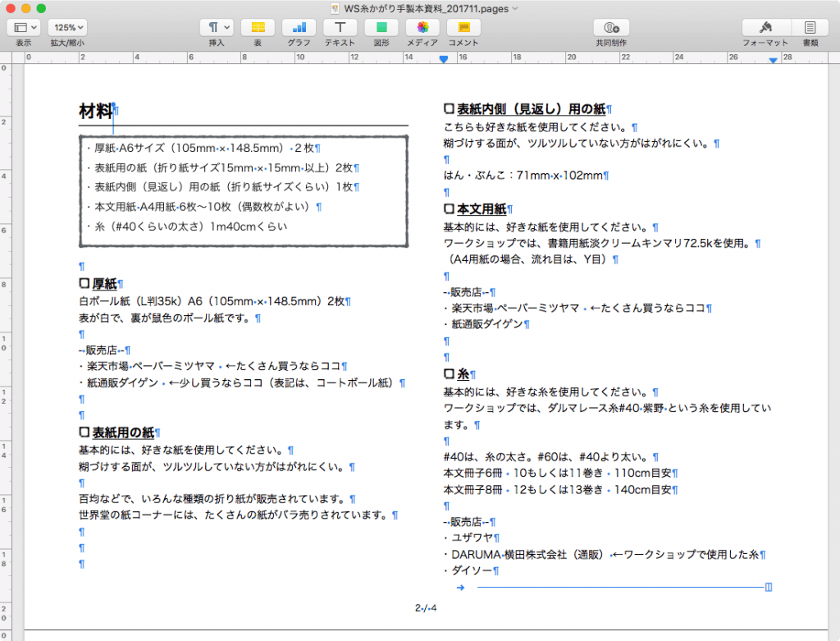Screen dimensions: 840x641
Task: Click the line '本文冊子6冊 10もしくは11巻き 110cm目安'
Action: [x=561, y=474]
